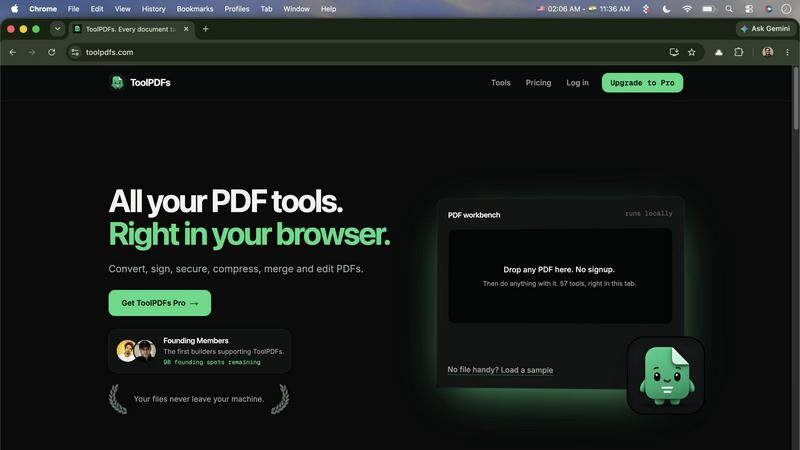This screenshot has width=800, height=450.
Task: Bookmark this page with the star icon
Action: [691, 52]
